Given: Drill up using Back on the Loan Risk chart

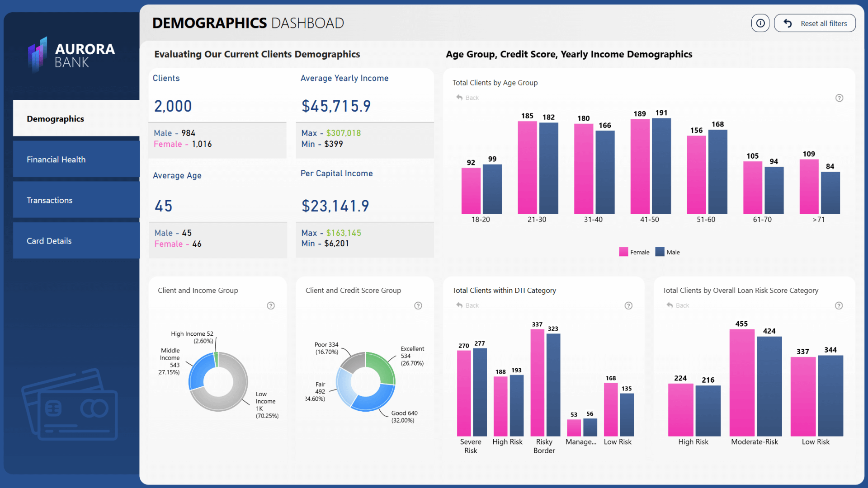Looking at the screenshot, I should [x=678, y=305].
